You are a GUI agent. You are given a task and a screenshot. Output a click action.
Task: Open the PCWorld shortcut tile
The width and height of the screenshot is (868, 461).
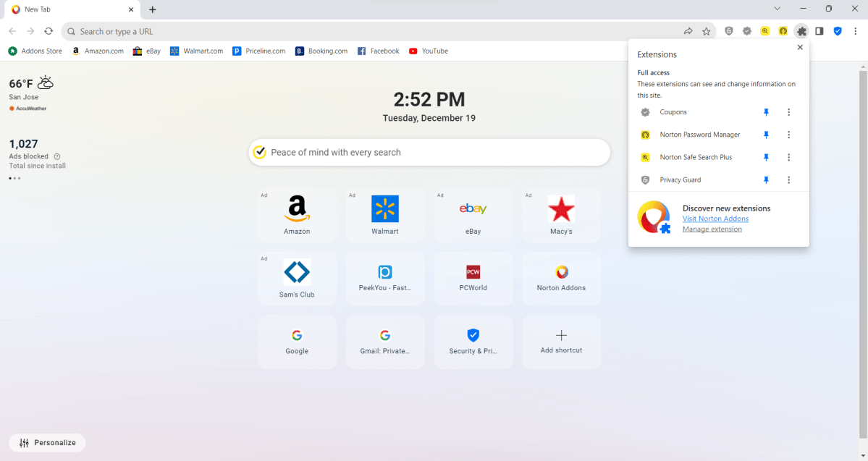point(473,279)
